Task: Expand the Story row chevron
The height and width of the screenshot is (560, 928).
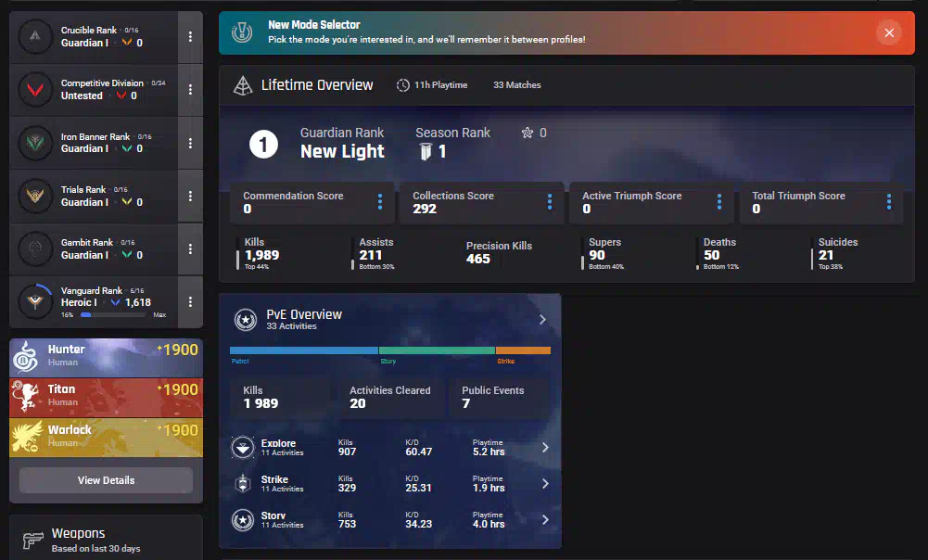Action: (545, 520)
